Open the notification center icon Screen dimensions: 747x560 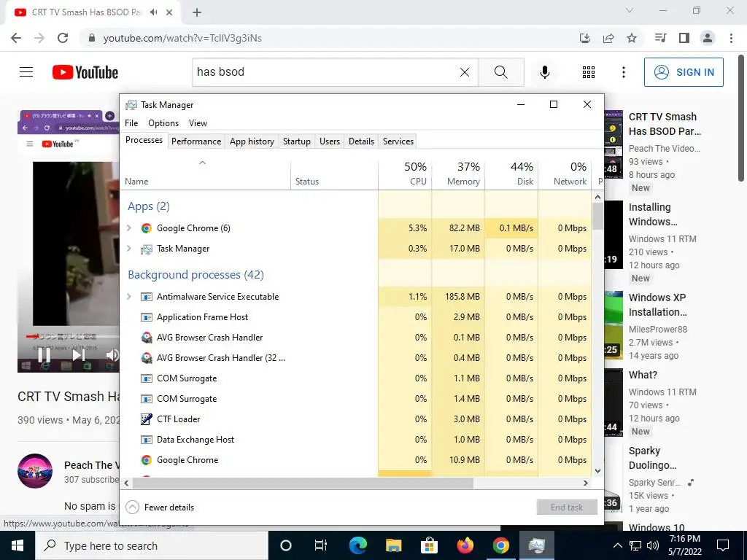(x=723, y=545)
